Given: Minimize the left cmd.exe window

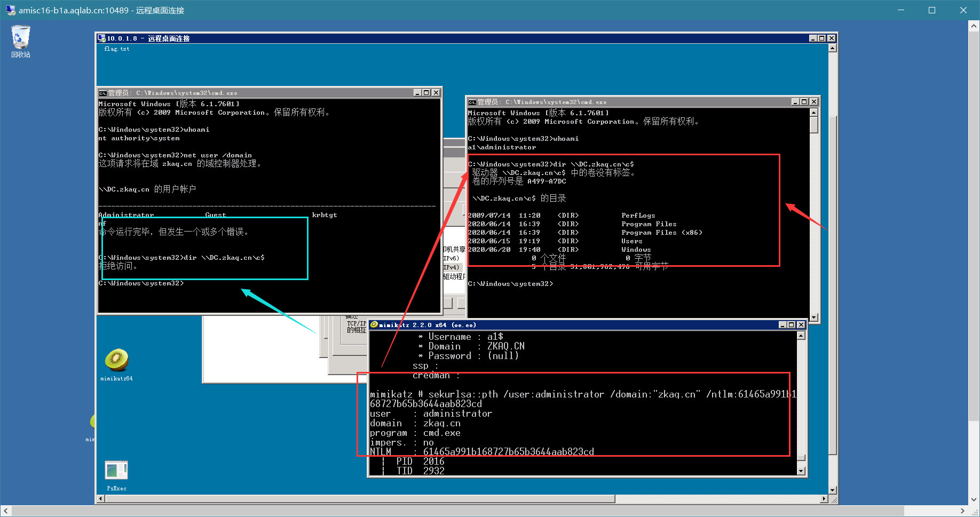Looking at the screenshot, I should pyautogui.click(x=417, y=93).
